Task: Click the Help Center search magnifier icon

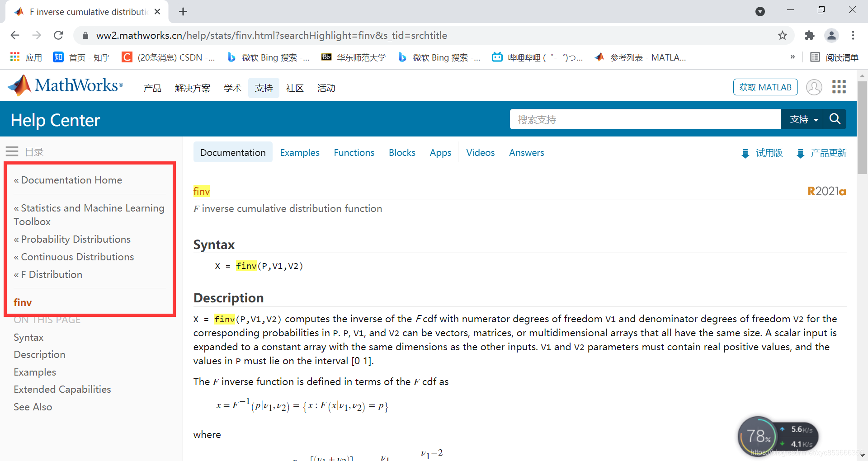Action: click(x=835, y=119)
